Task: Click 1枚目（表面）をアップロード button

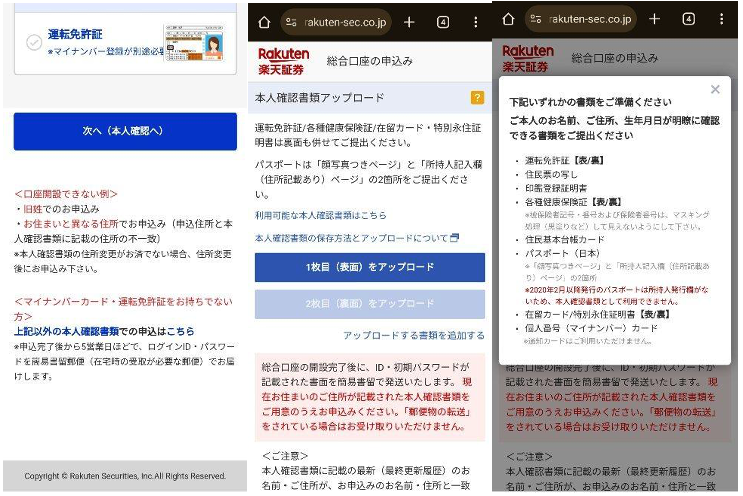Action: [x=370, y=267]
